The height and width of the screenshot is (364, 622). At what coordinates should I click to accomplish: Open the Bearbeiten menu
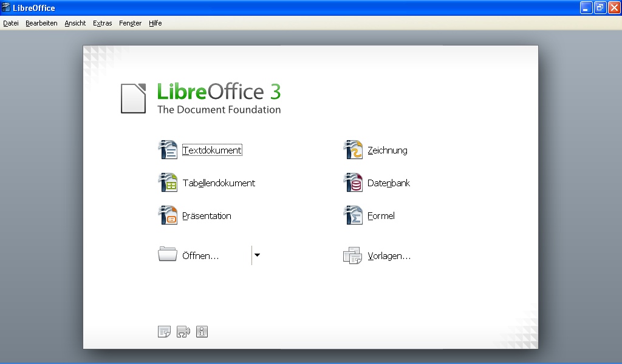pyautogui.click(x=41, y=23)
